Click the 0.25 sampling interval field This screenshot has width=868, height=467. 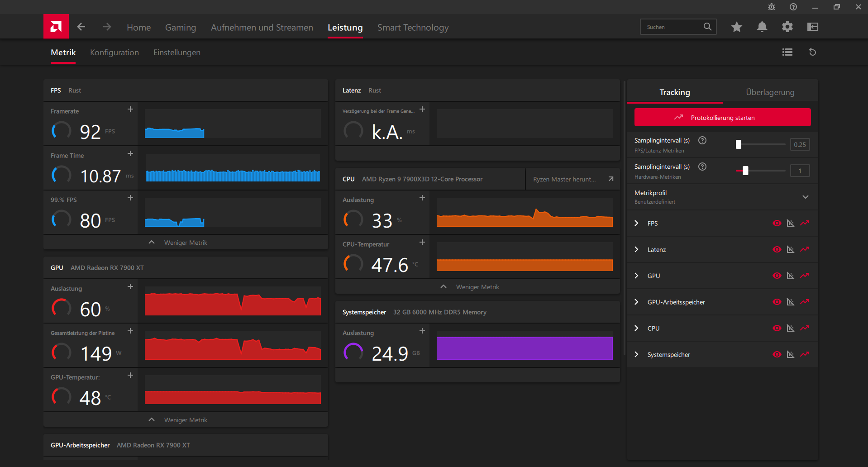pyautogui.click(x=800, y=144)
